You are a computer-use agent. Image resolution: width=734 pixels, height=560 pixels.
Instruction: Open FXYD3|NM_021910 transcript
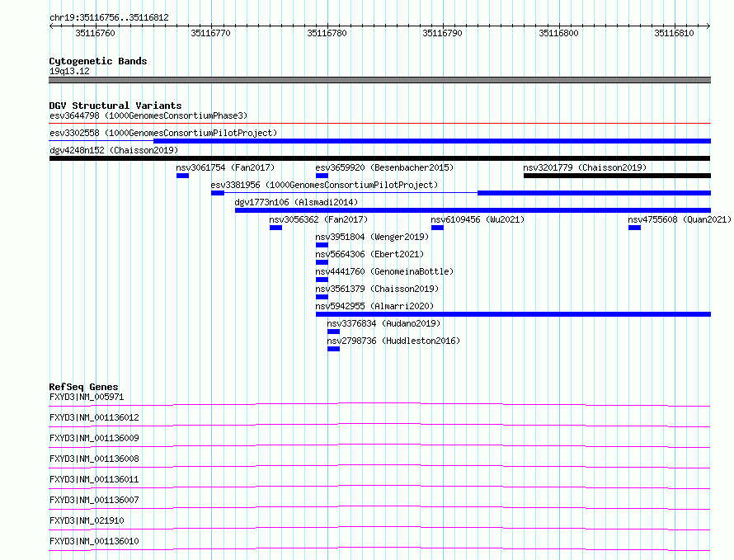(87, 520)
